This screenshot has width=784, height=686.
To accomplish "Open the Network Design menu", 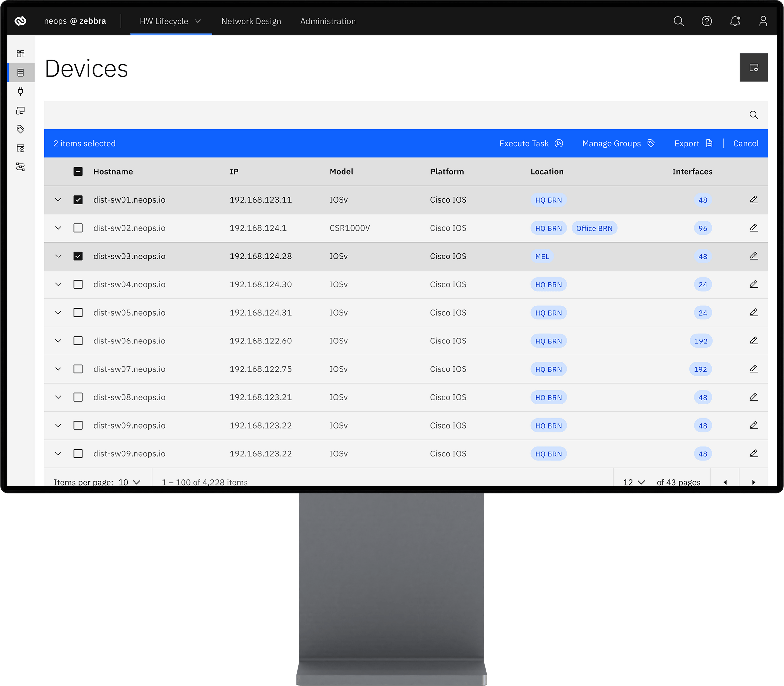I will pos(251,22).
